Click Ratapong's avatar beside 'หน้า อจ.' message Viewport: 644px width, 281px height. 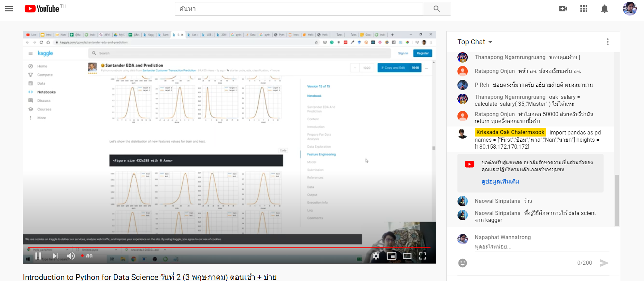(463, 71)
